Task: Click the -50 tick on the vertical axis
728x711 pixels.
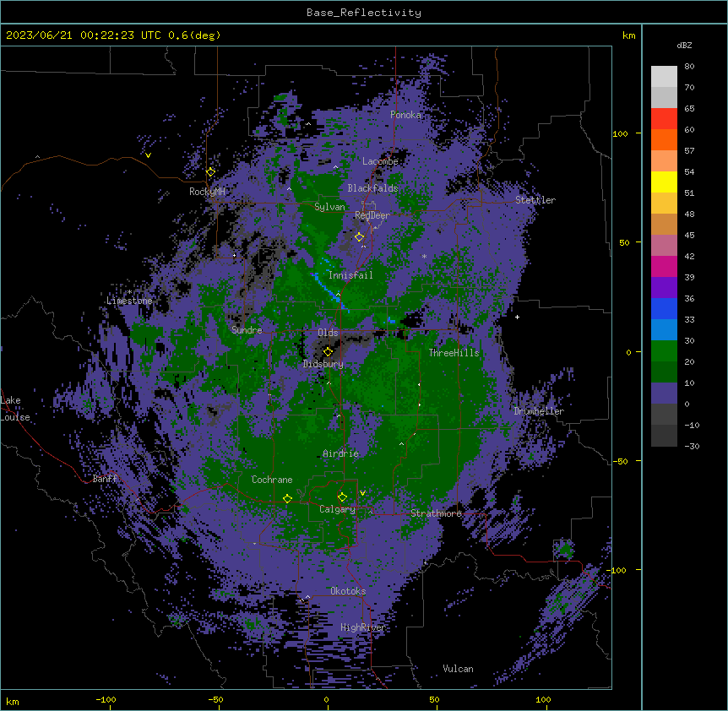Action: pyautogui.click(x=620, y=461)
